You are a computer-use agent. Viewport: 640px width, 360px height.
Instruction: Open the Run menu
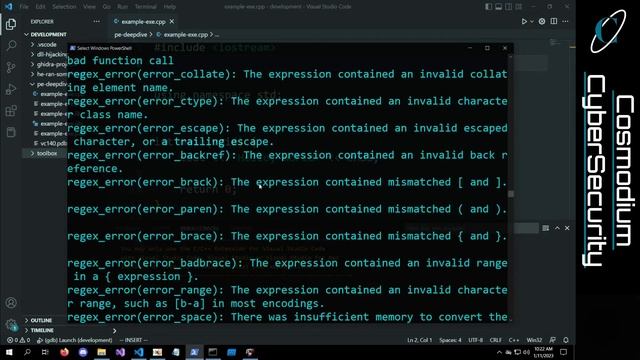click(122, 7)
